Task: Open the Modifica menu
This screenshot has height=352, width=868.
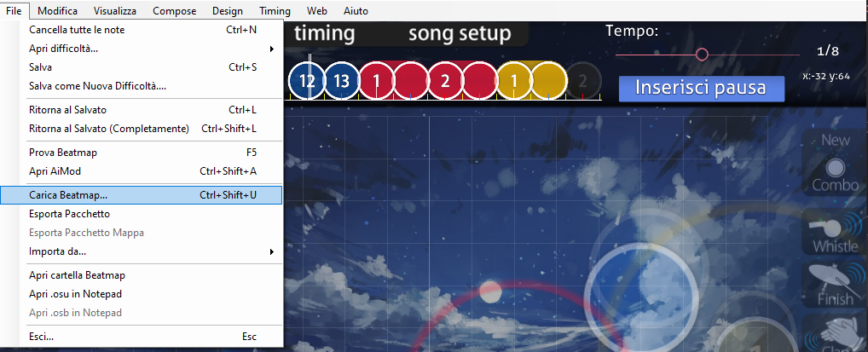Action: [58, 10]
